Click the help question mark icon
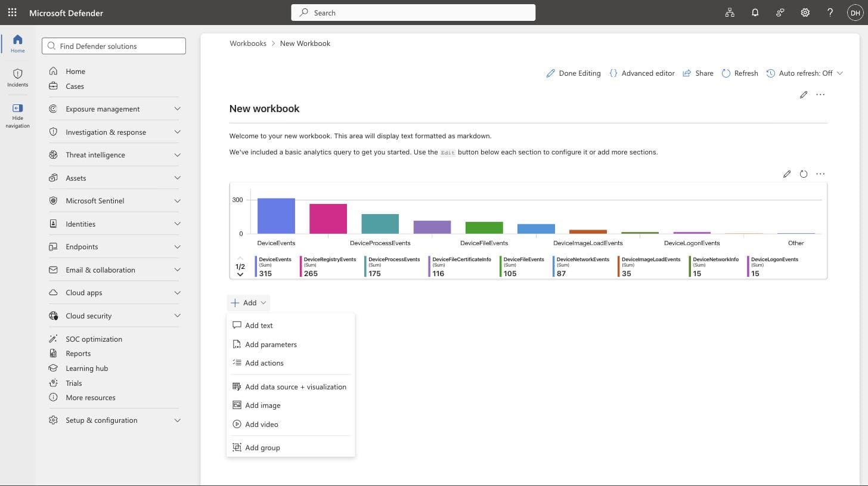Viewport: 868px width, 486px height. coord(830,13)
